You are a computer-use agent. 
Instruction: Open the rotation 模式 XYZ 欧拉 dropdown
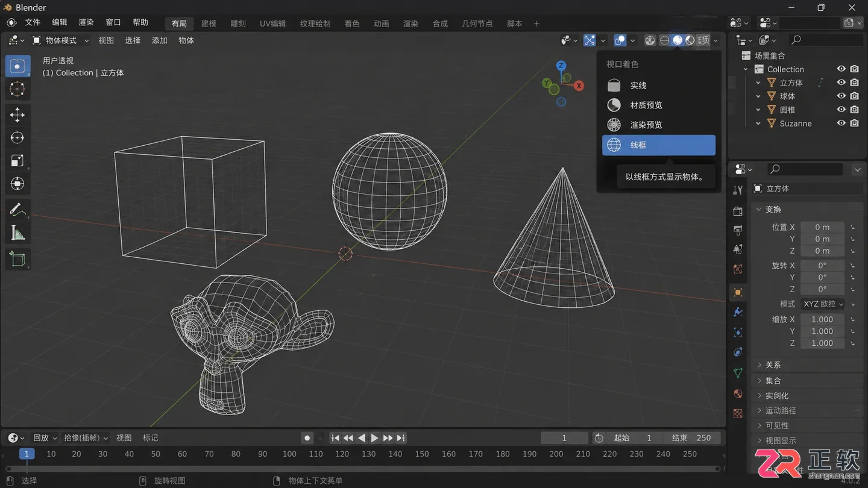point(823,304)
